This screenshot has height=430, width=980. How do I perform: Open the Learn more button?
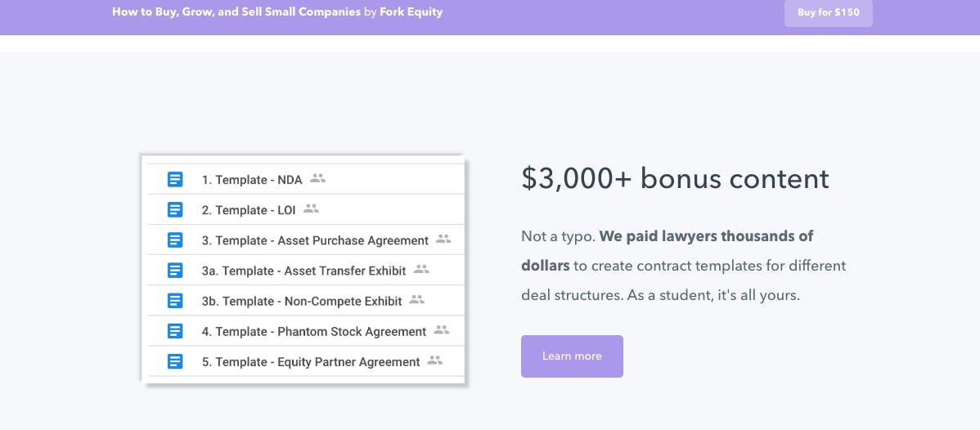pyautogui.click(x=572, y=356)
